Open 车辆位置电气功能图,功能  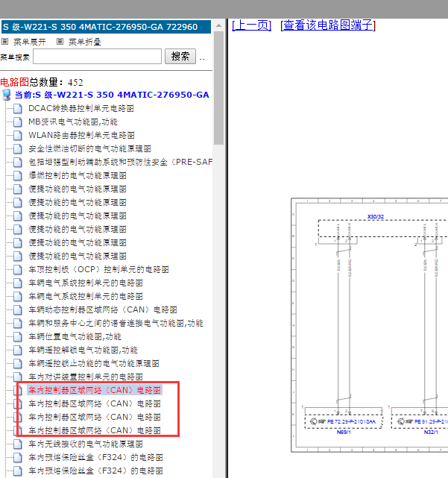pyautogui.click(x=75, y=336)
